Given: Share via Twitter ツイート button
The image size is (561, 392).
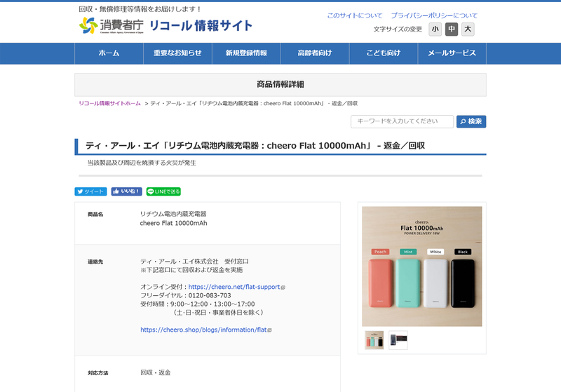Looking at the screenshot, I should pos(90,191).
